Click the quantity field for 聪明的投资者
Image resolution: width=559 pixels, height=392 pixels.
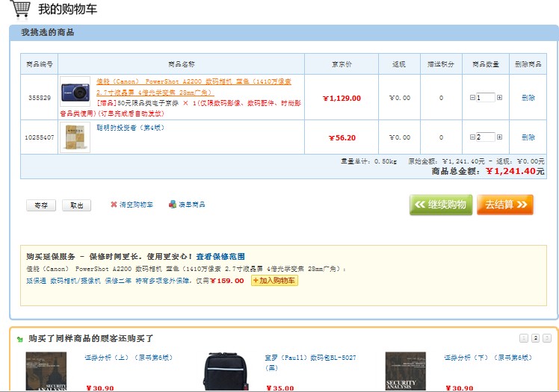click(486, 137)
